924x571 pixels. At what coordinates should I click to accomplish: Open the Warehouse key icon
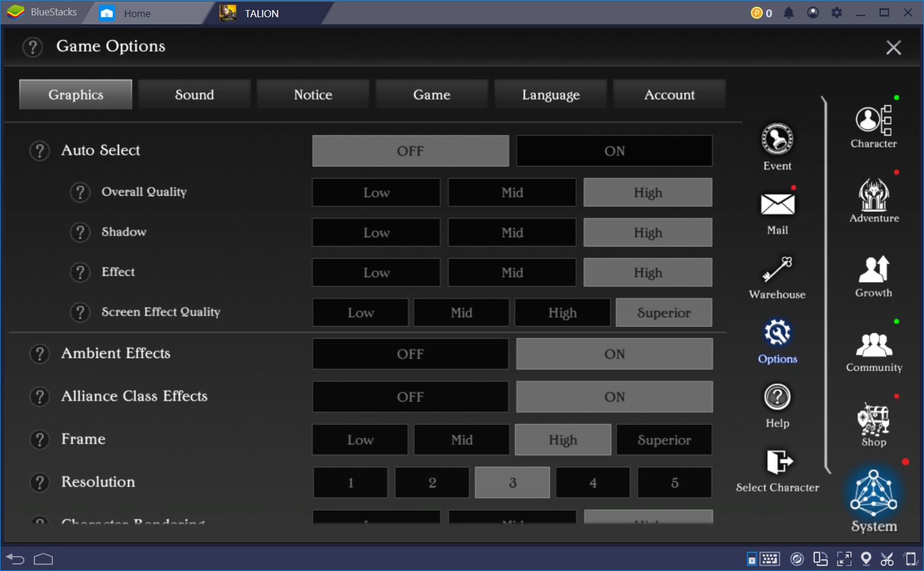pos(778,269)
